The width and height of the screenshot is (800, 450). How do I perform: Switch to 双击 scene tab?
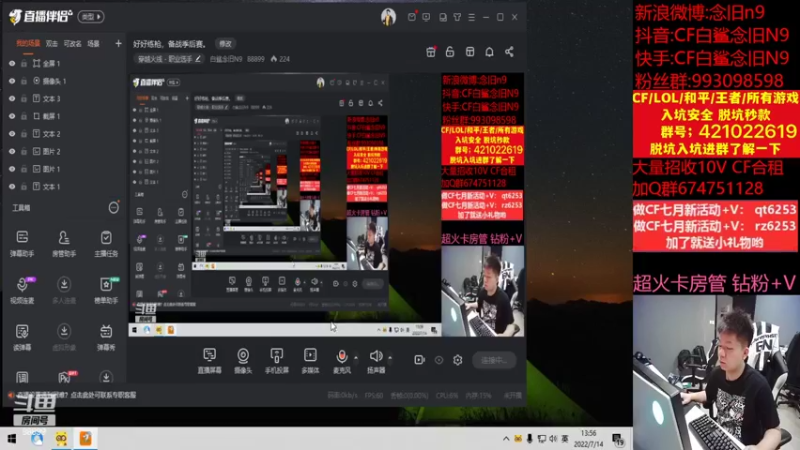click(52, 44)
